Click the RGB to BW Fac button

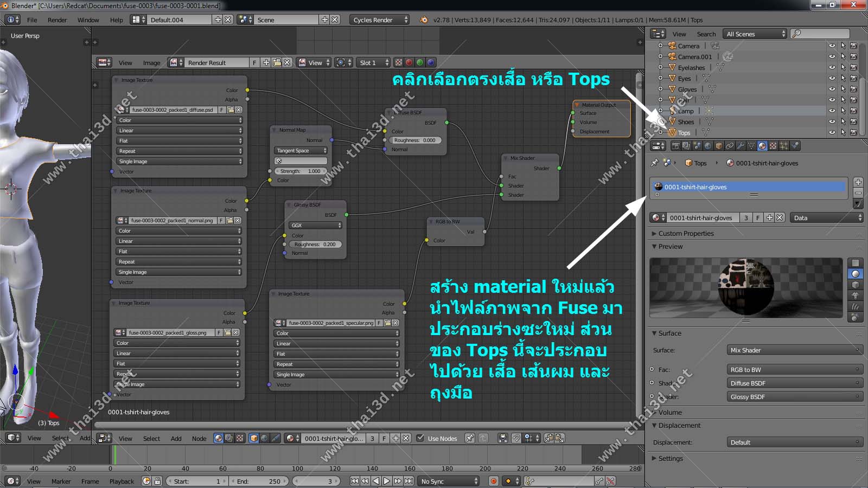(x=795, y=370)
